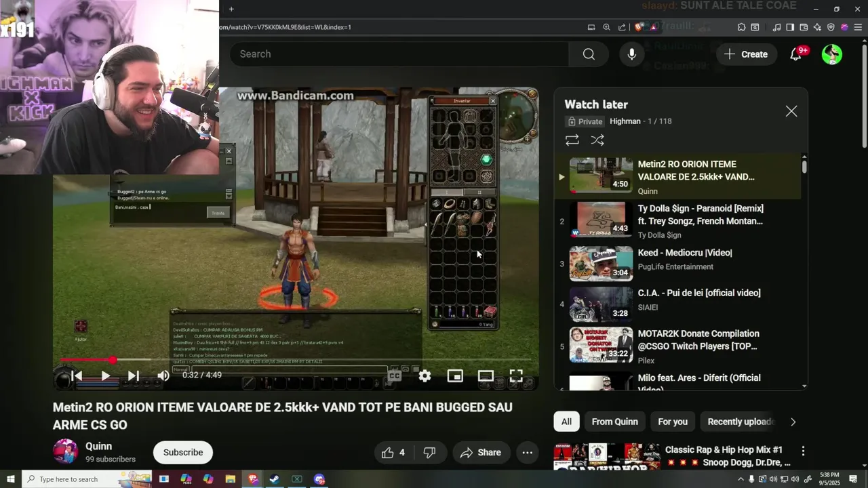Open File Explorer from taskbar

tap(230, 479)
